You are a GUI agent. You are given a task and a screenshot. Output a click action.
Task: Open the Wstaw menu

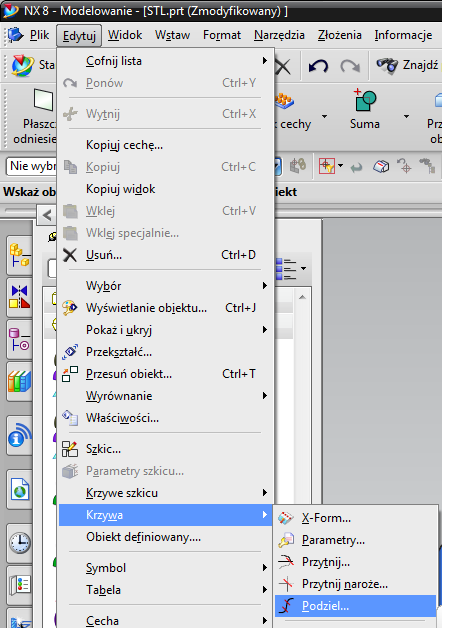point(173,35)
